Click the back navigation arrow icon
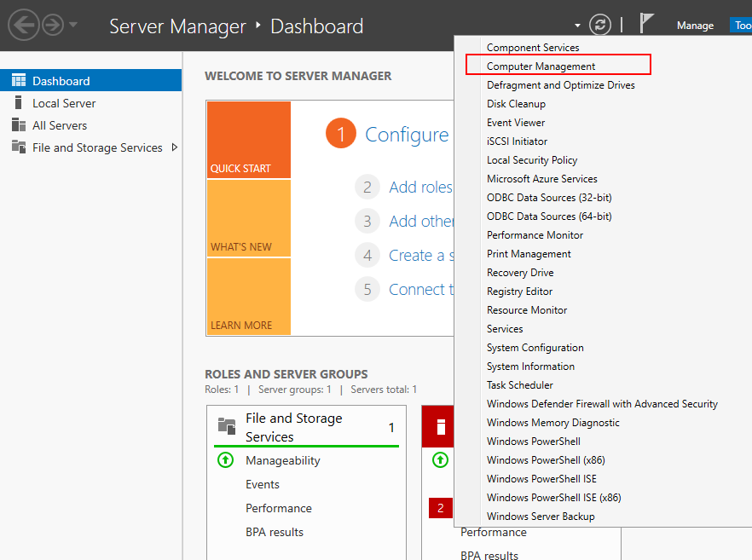The image size is (752, 560). pos(24,25)
